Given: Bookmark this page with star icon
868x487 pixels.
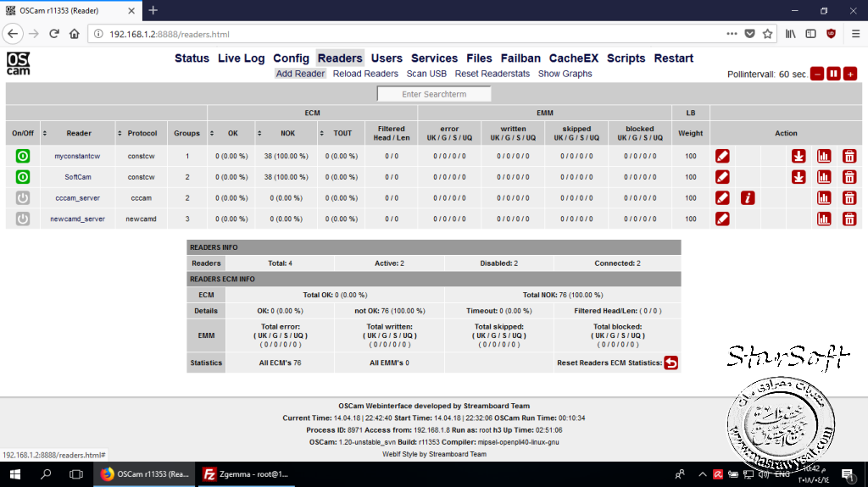Looking at the screenshot, I should (767, 34).
